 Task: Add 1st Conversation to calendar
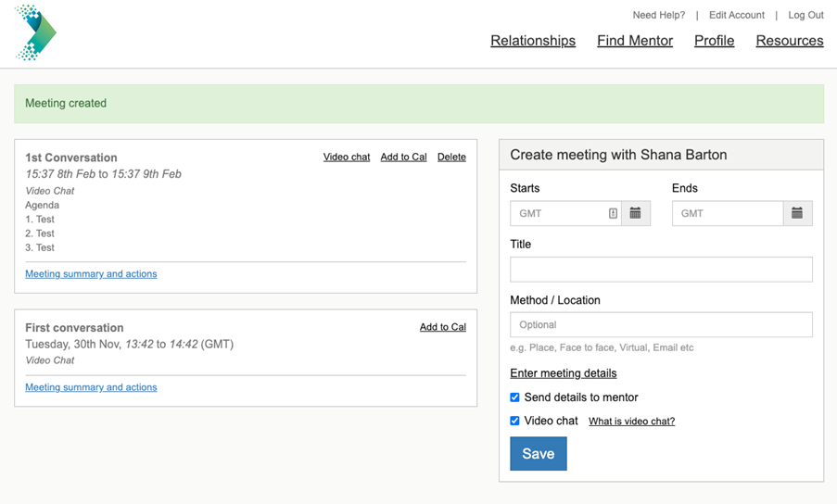[x=403, y=157]
